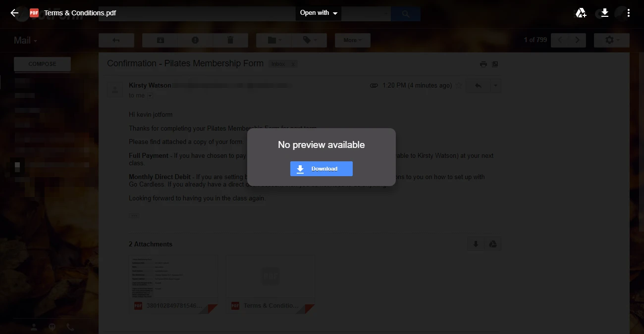644x334 pixels.
Task: Open the Gmail settings gear menu
Action: tap(612, 40)
